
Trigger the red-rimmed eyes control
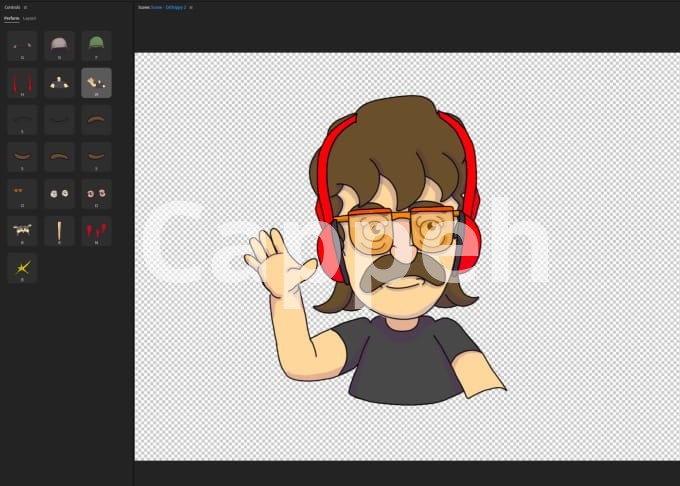click(96, 193)
